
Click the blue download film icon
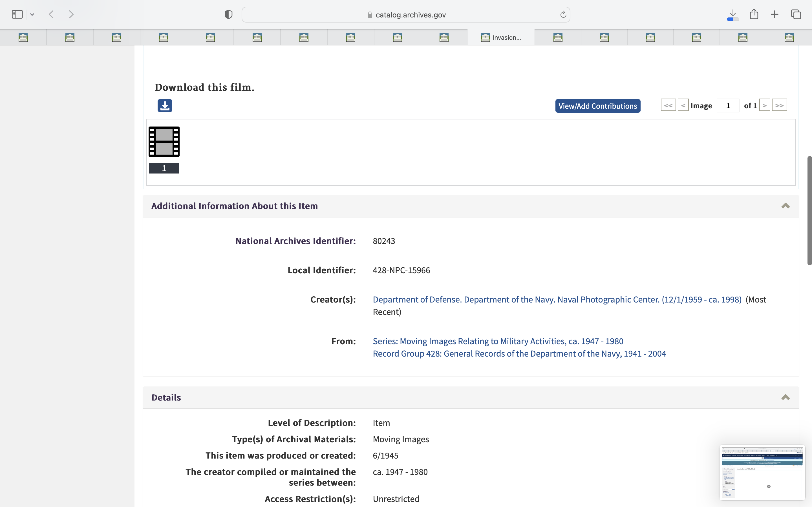(x=165, y=106)
